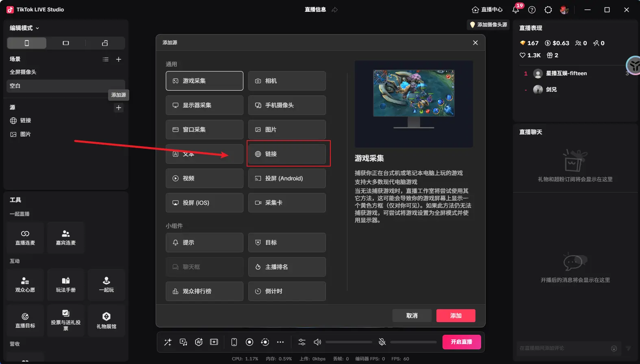Add a new source with plus icon
This screenshot has width=640, height=364.
click(x=119, y=108)
